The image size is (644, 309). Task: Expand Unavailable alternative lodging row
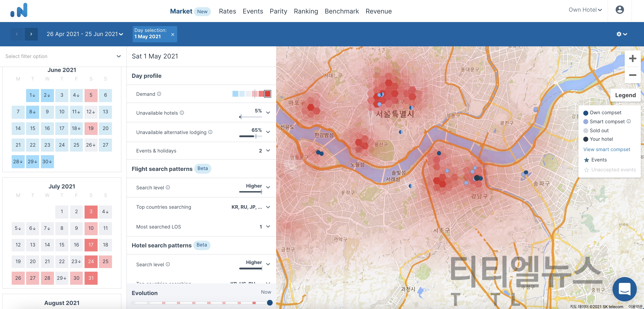tap(268, 132)
